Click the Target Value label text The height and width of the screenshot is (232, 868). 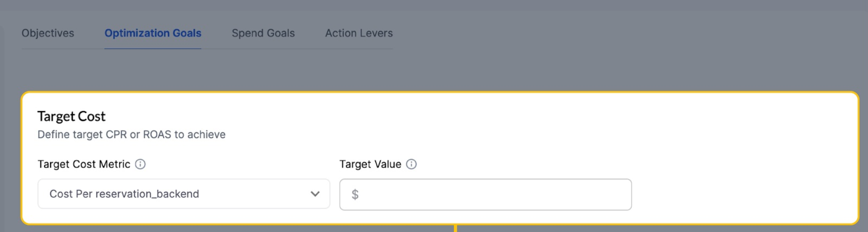(x=370, y=164)
